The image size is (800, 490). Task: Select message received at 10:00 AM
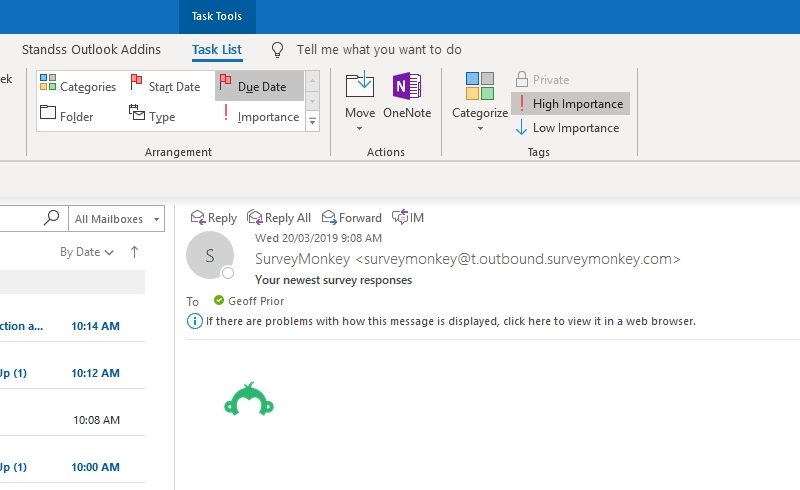(x=71, y=467)
